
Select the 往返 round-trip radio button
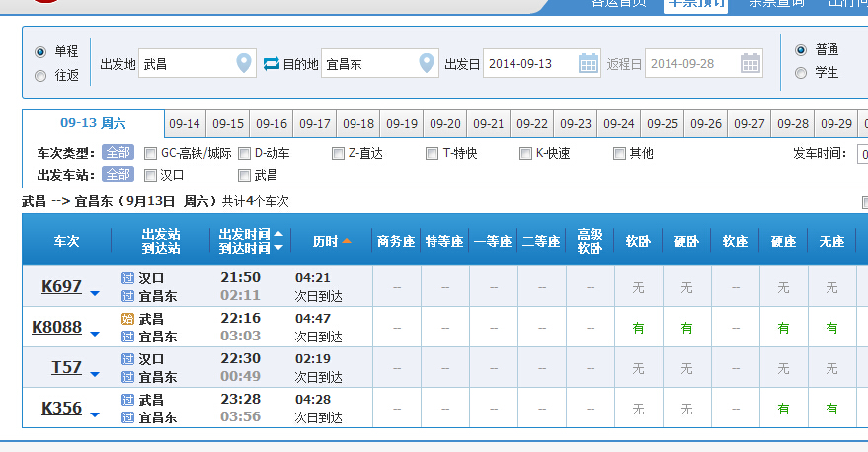40,76
